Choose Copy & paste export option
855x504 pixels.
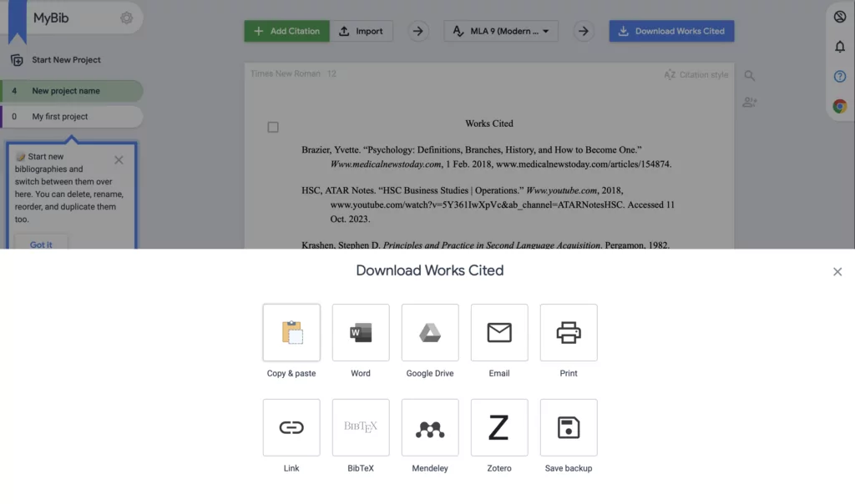(x=291, y=332)
